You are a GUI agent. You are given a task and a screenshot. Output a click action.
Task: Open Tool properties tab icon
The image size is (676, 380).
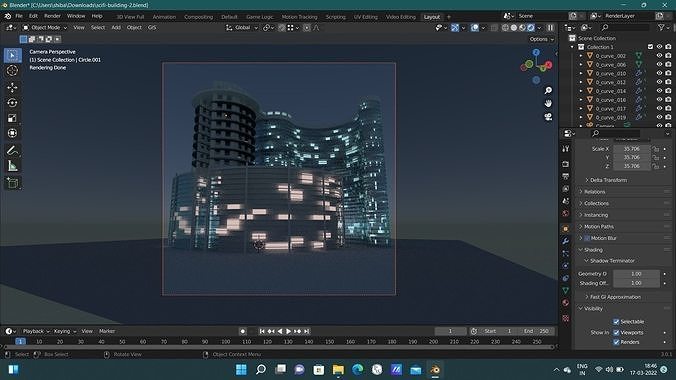(566, 149)
